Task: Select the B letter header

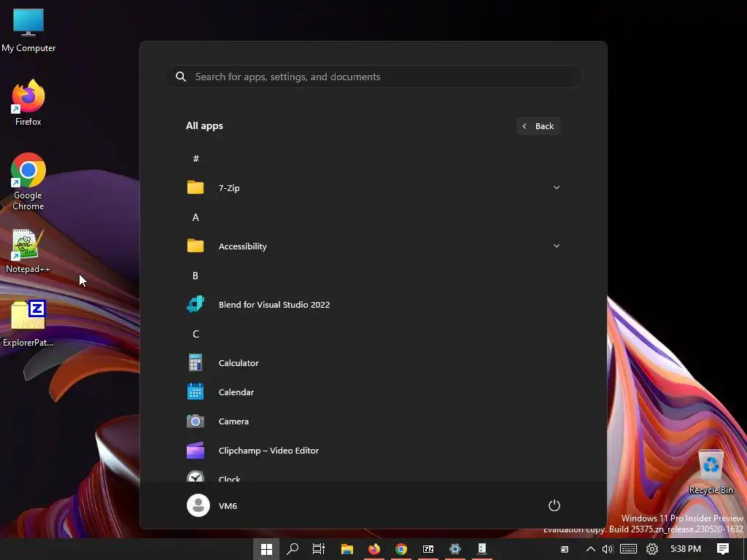Action: [196, 275]
